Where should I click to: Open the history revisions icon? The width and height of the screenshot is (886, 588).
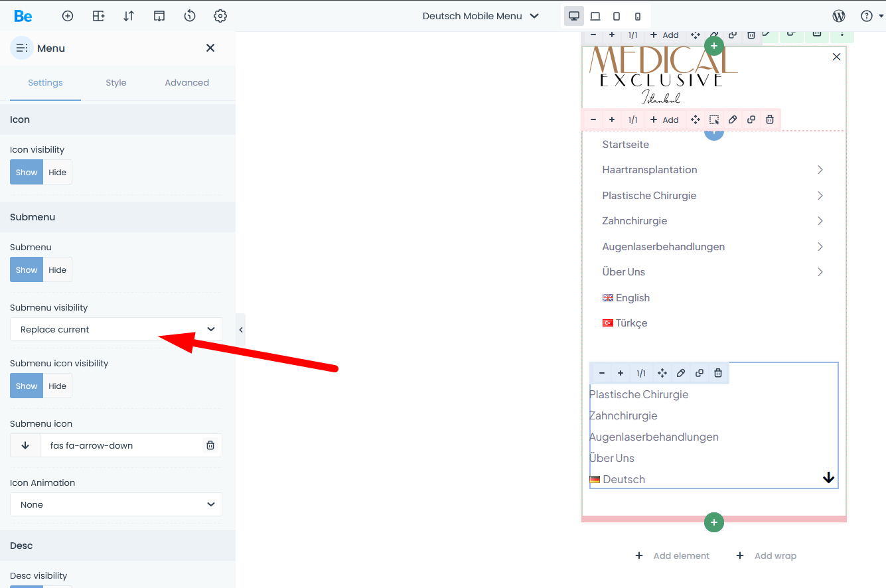coord(190,16)
